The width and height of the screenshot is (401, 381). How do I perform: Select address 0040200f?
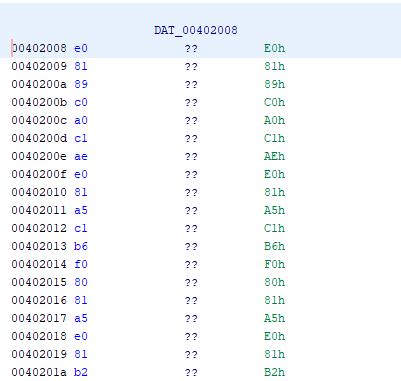[x=39, y=174]
